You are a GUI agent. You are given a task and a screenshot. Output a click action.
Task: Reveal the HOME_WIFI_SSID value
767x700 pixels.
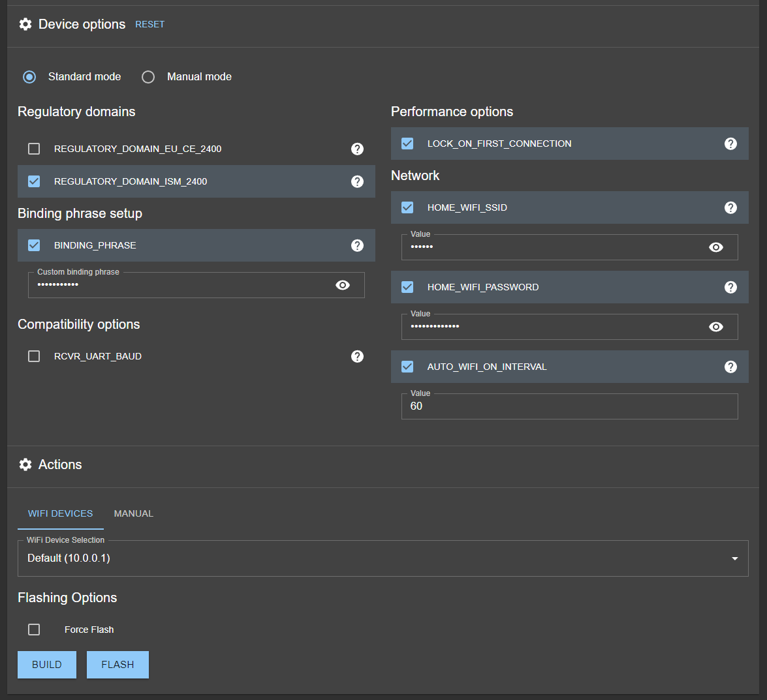pyautogui.click(x=715, y=247)
